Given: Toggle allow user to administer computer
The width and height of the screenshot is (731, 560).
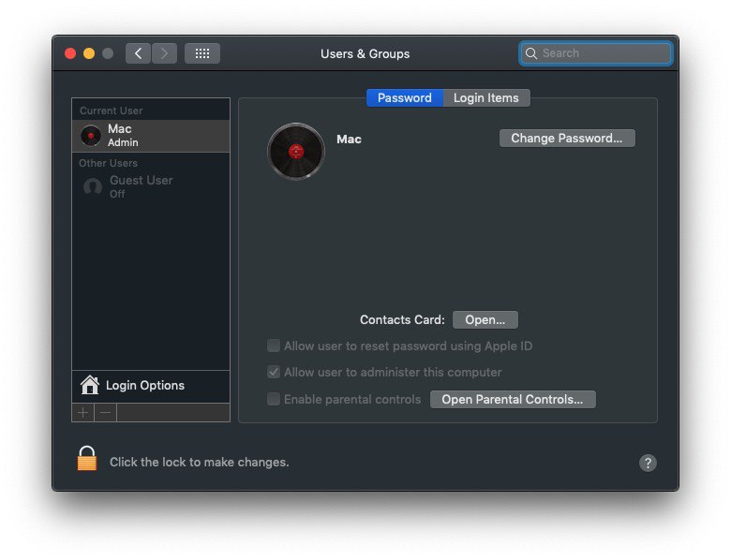Looking at the screenshot, I should [x=274, y=372].
